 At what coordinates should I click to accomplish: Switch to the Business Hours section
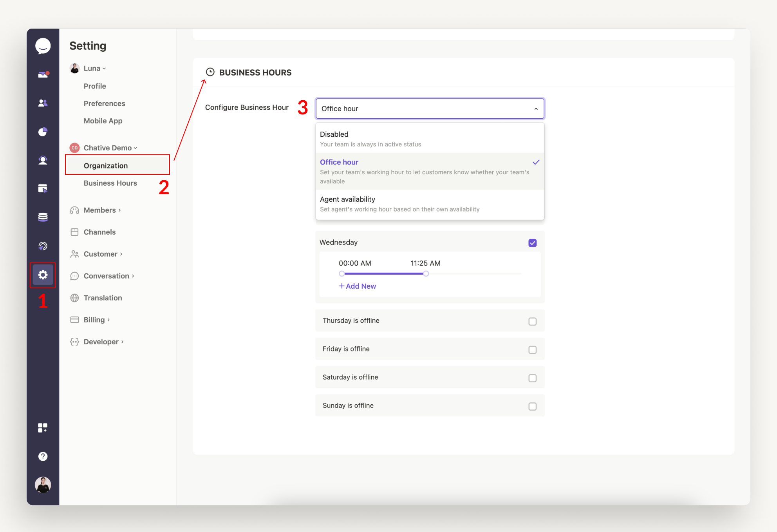click(x=110, y=183)
